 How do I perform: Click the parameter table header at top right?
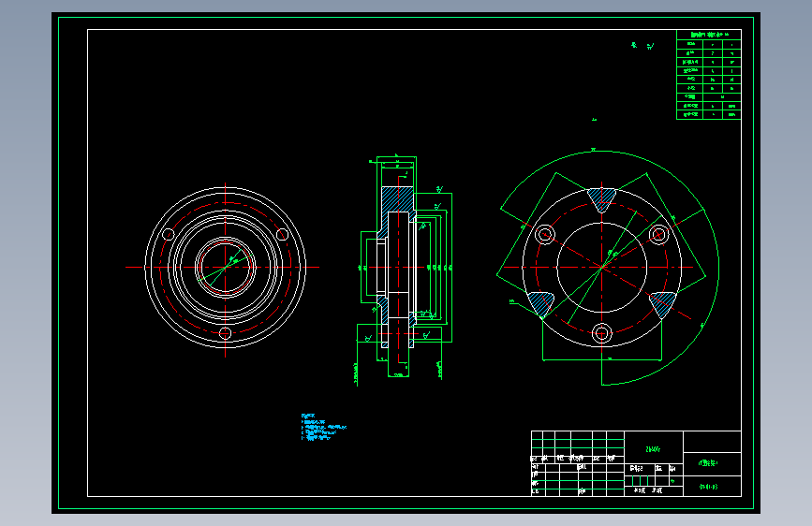pos(708,35)
